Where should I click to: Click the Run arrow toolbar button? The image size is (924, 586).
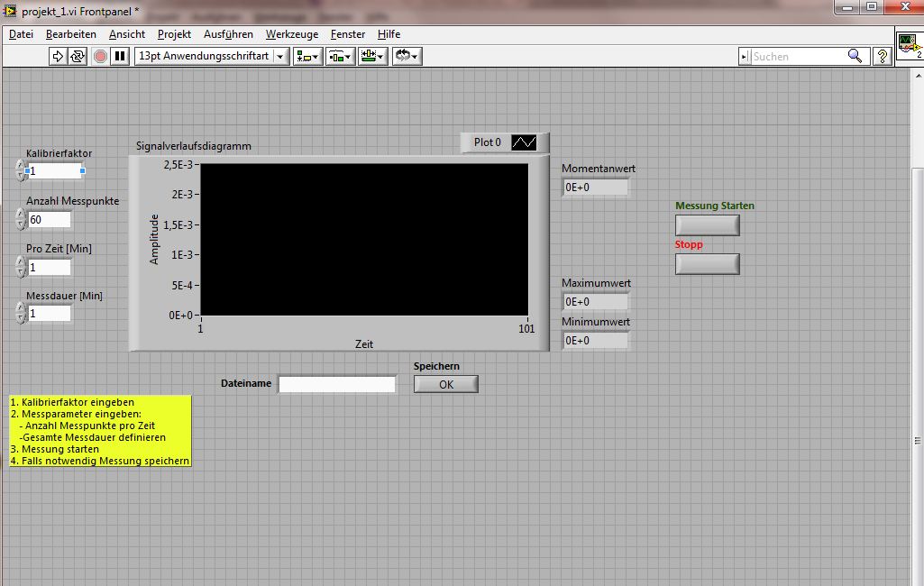(x=58, y=56)
